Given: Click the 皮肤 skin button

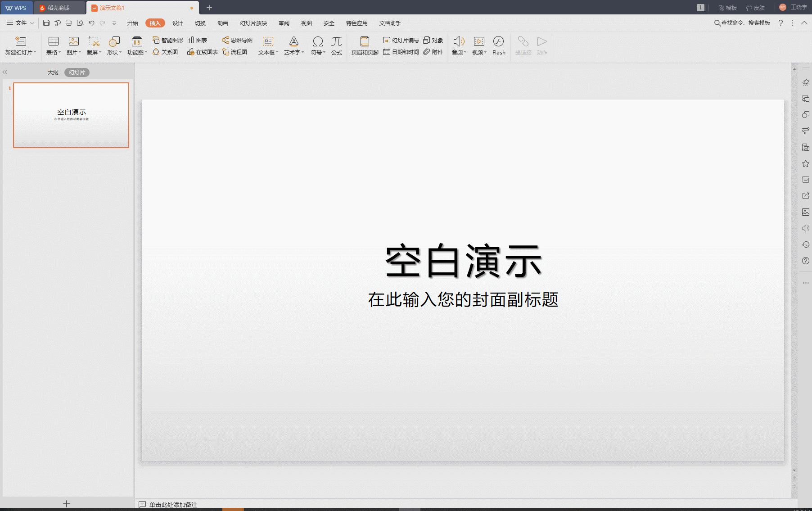Looking at the screenshot, I should click(x=755, y=8).
